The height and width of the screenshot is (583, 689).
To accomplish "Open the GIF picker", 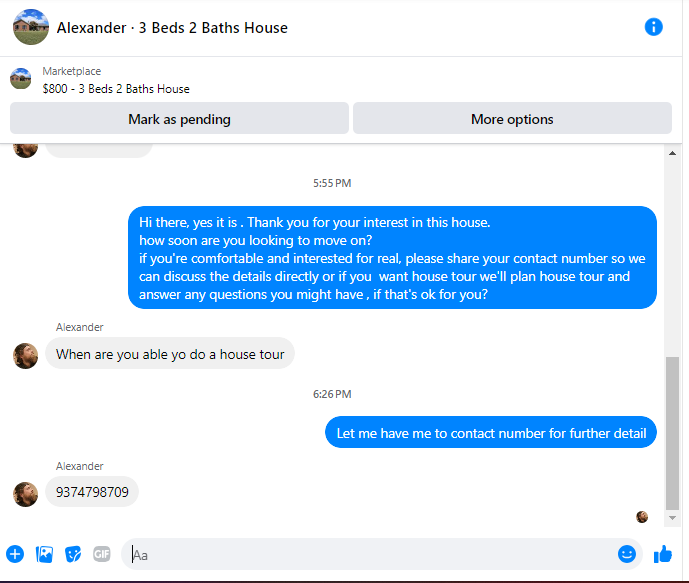I will pos(102,554).
